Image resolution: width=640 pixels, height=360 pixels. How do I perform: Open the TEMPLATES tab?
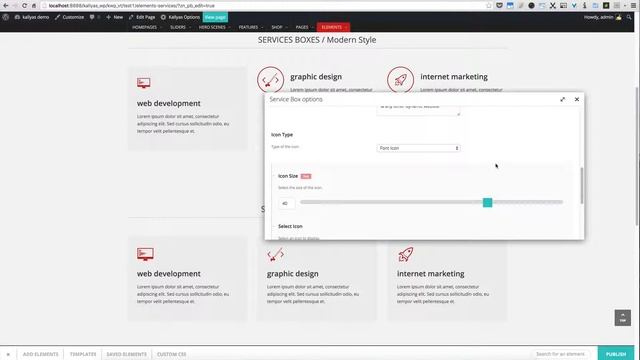(x=83, y=354)
